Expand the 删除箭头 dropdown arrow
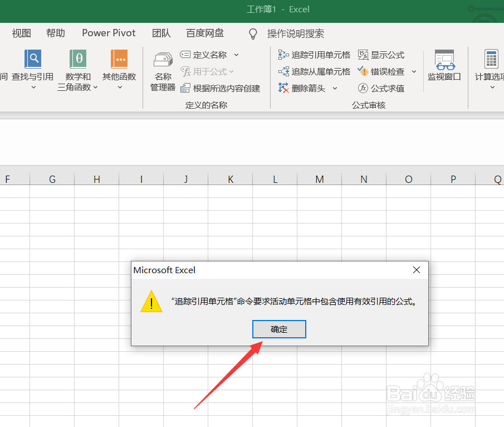Screen dimensions: 504x427 335,88
